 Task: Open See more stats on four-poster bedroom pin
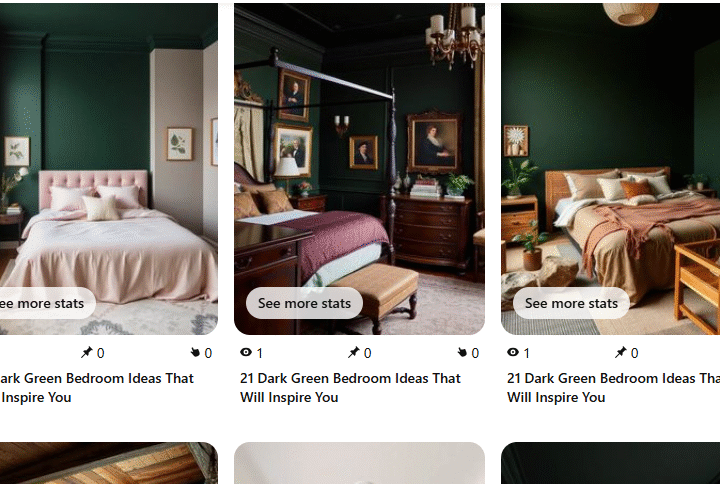click(304, 303)
